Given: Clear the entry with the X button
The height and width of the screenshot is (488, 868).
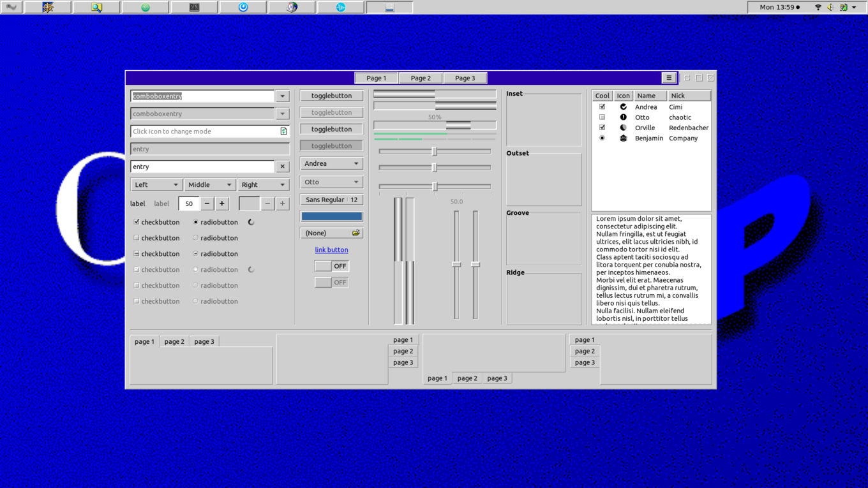Looking at the screenshot, I should pos(282,166).
